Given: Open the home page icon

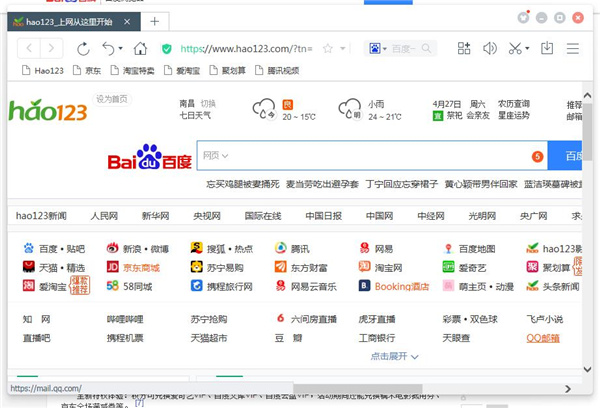Looking at the screenshot, I should click(x=140, y=49).
